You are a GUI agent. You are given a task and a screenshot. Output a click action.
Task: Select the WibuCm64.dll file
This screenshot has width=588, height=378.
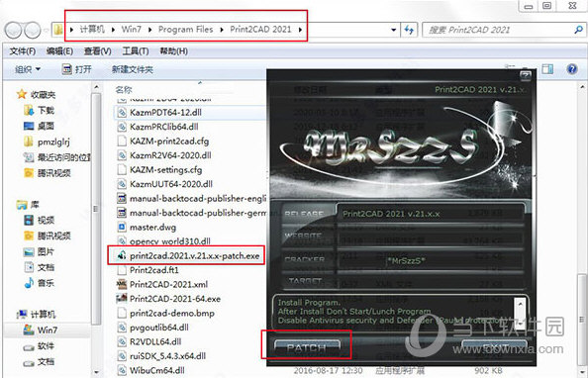coord(157,370)
